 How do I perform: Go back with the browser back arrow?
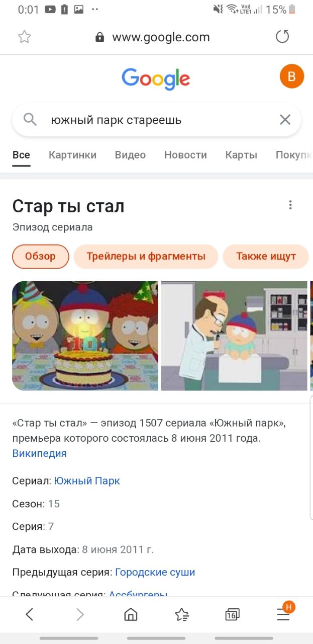(29, 614)
